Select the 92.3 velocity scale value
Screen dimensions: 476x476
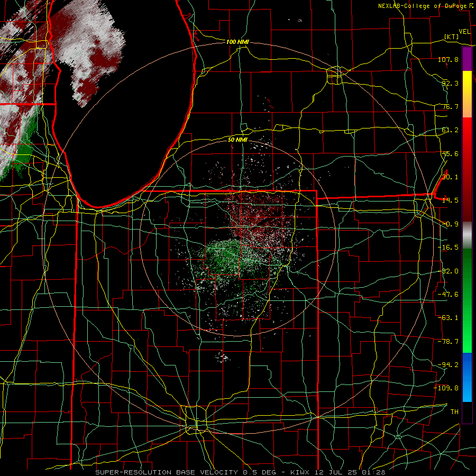coord(450,83)
